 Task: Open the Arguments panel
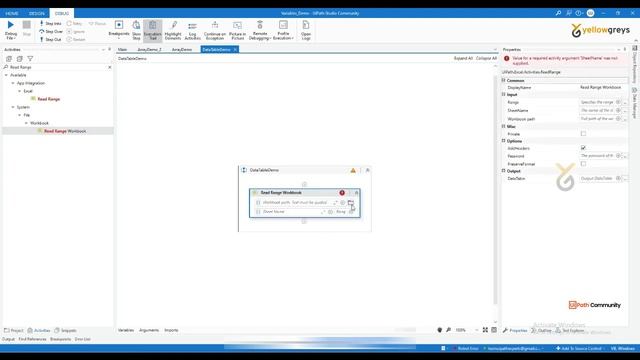coord(149,330)
